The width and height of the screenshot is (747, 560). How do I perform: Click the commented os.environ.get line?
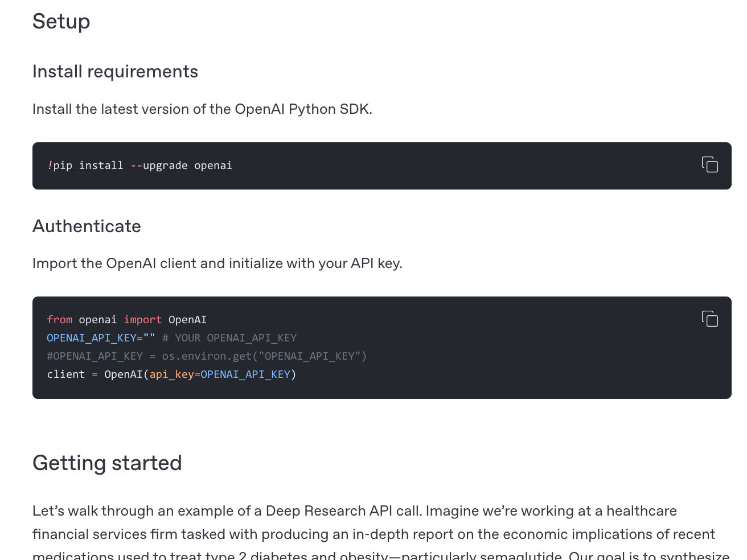click(x=207, y=356)
